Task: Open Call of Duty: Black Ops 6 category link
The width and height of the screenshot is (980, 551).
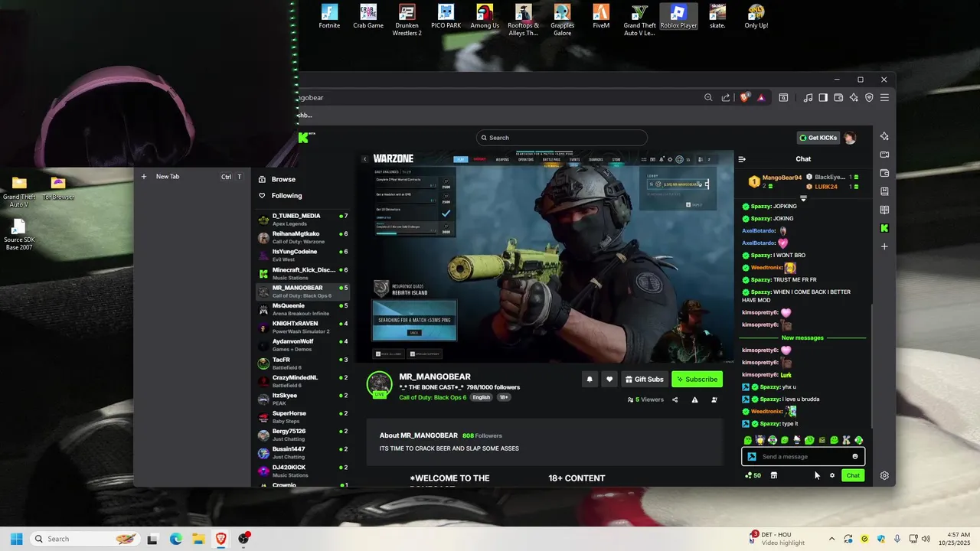Action: pyautogui.click(x=433, y=397)
